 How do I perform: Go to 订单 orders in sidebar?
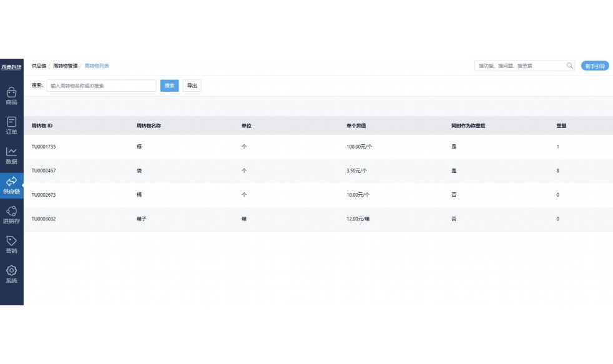[11, 125]
